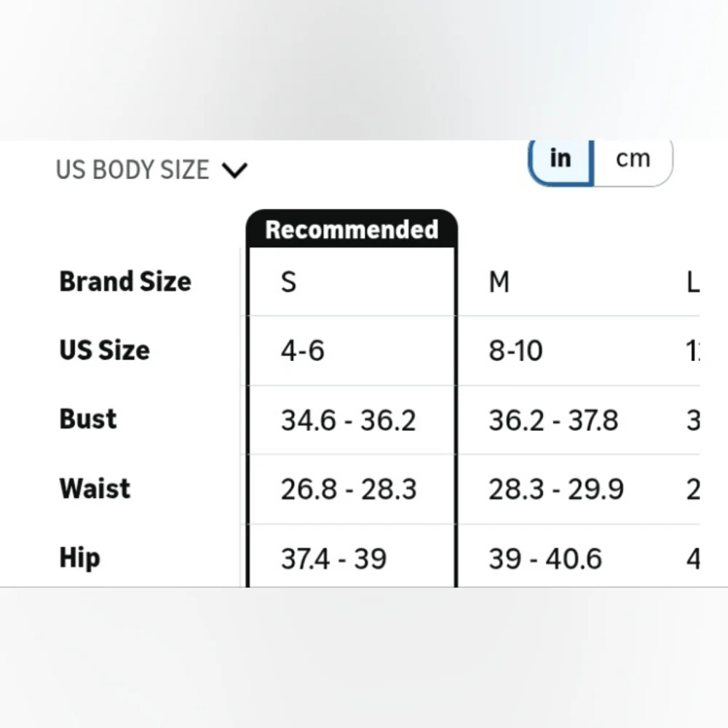The height and width of the screenshot is (728, 728).
Task: Switch units to inches
Action: pos(561,158)
